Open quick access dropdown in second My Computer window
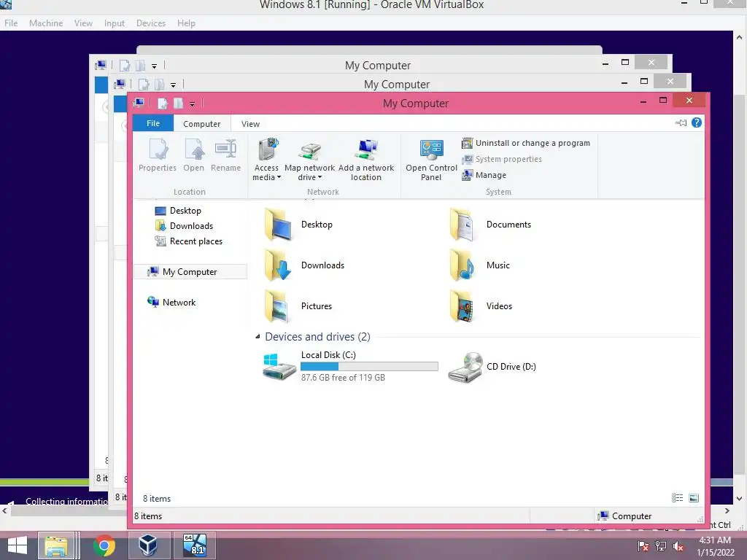 (x=173, y=85)
